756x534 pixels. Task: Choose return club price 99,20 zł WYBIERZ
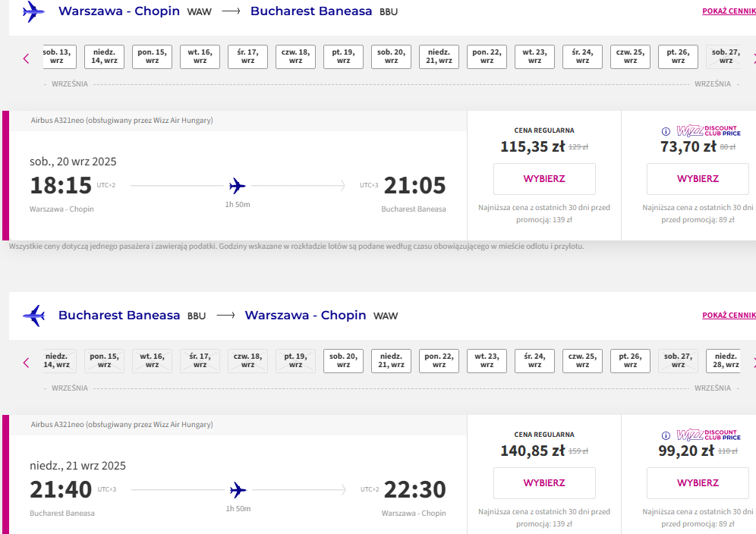click(698, 483)
